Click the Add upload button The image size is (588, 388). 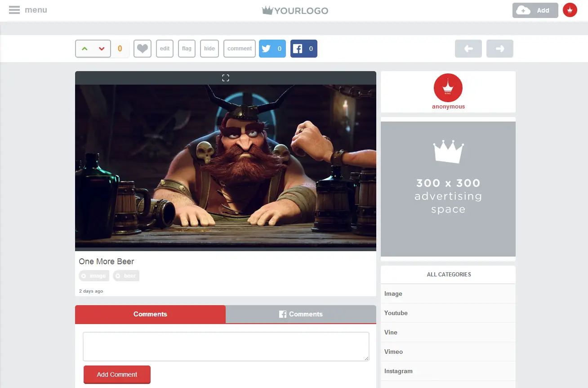(535, 10)
